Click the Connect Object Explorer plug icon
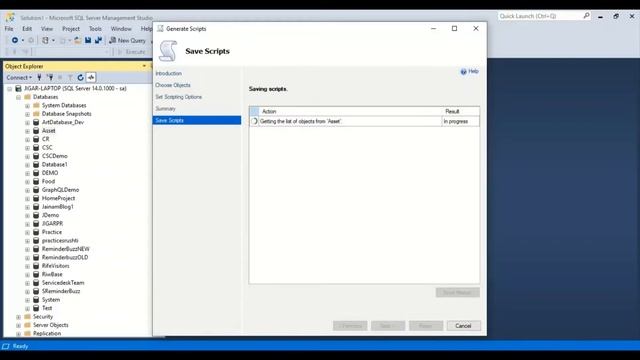This screenshot has height=360, width=640. 39,77
